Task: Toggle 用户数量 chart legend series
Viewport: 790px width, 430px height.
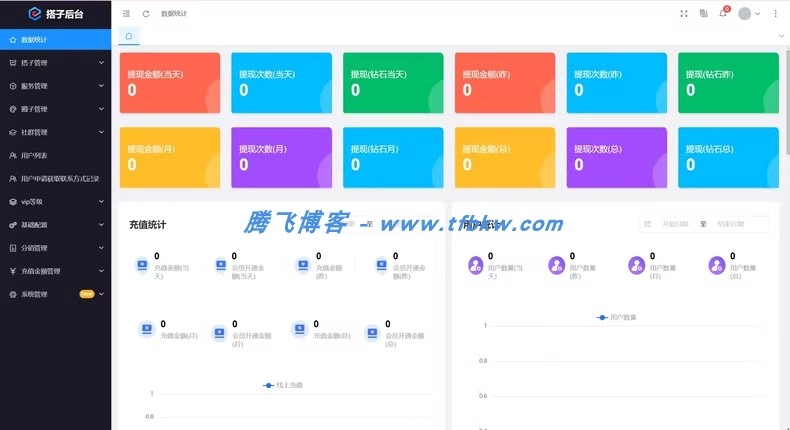Action: (616, 317)
